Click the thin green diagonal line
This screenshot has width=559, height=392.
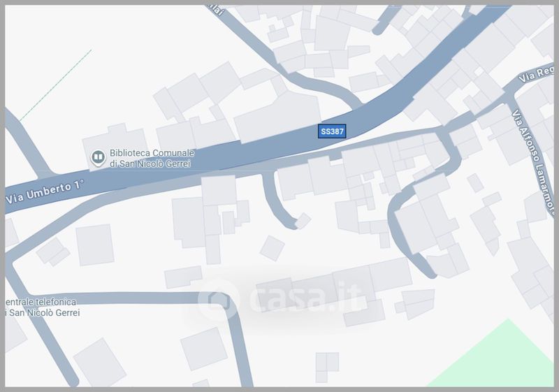[x=56, y=85]
